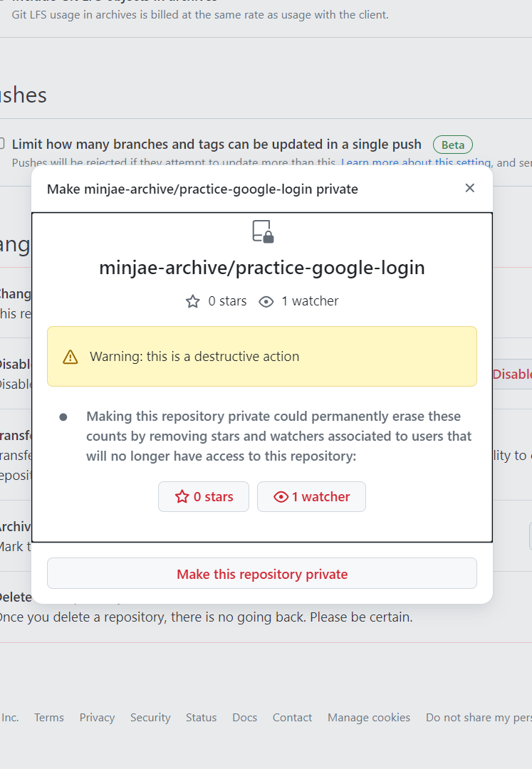Open Learn more about this setting link
This screenshot has width=532, height=769.
click(416, 162)
